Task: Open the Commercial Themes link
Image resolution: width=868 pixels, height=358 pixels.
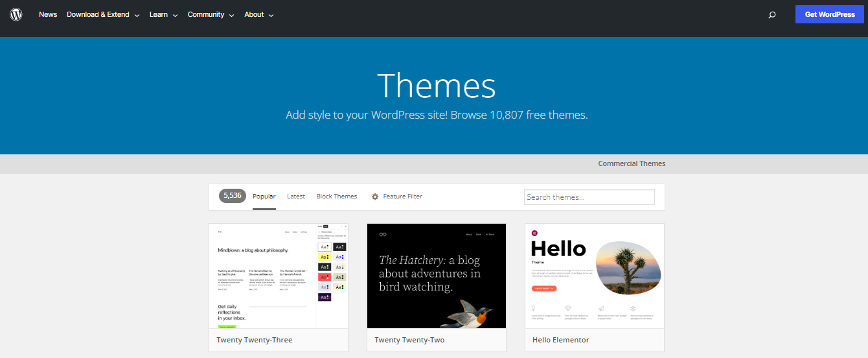Action: (632, 163)
